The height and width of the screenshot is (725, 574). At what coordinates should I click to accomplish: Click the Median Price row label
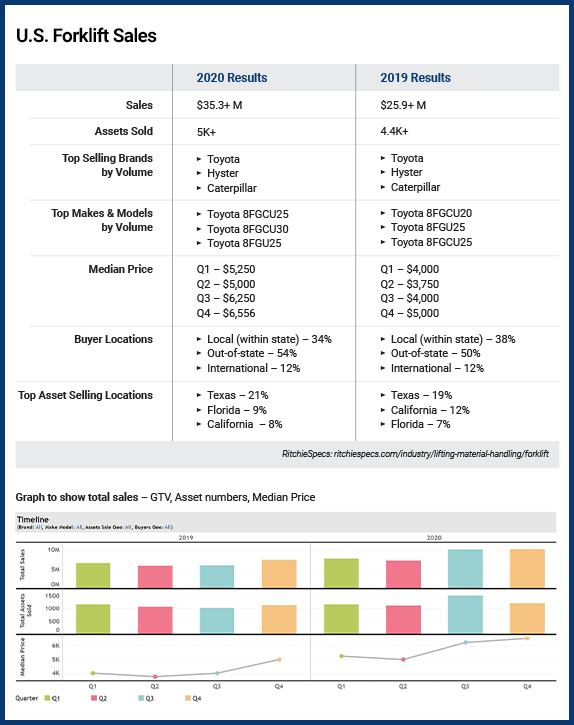pos(120,269)
